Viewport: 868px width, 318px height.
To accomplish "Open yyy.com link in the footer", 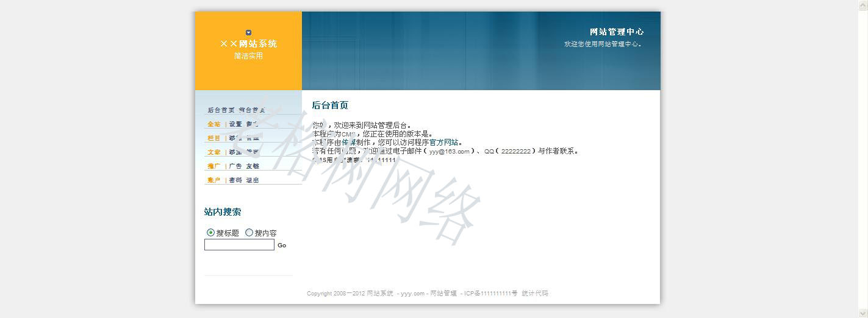I will point(412,294).
